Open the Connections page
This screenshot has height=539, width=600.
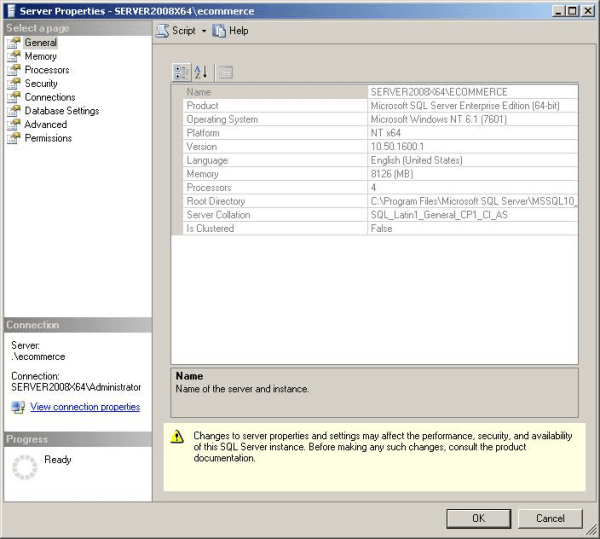[x=50, y=97]
